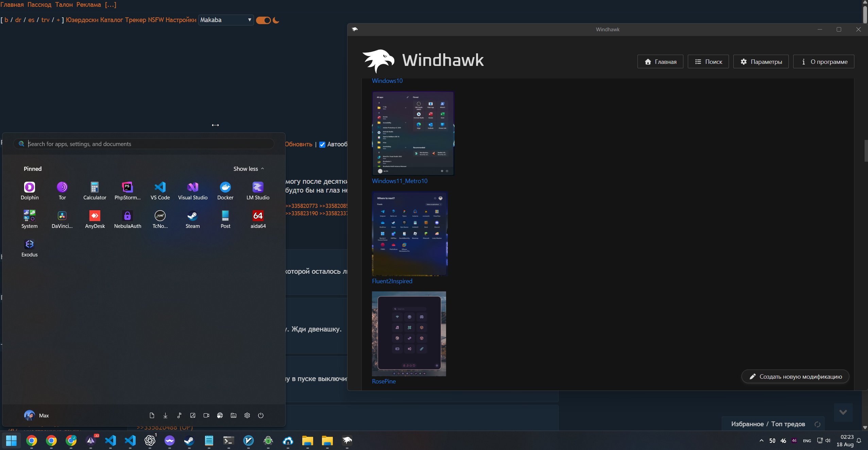Launch DaVinci from the pinned apps
Image resolution: width=868 pixels, height=450 pixels.
click(62, 219)
